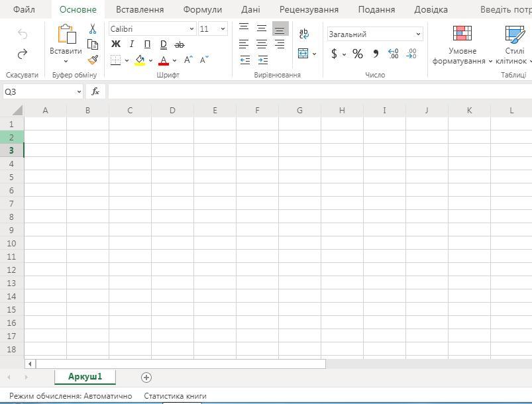Increase indent icon
The width and height of the screenshot is (532, 404).
262,60
